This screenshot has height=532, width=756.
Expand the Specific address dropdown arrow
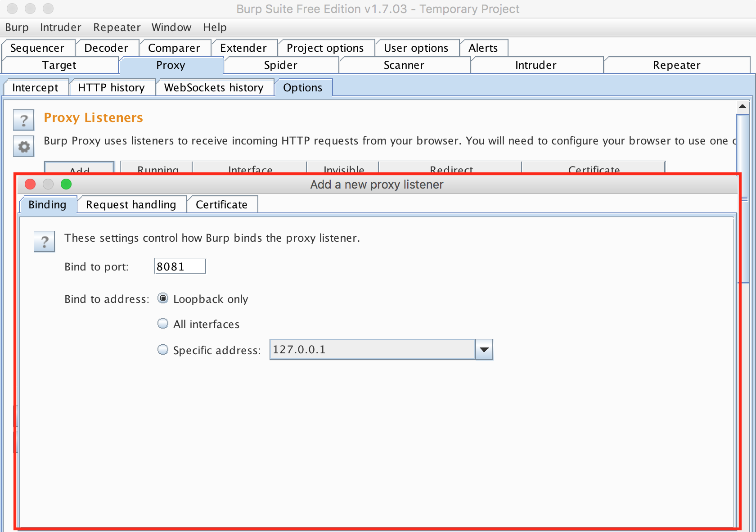(484, 350)
